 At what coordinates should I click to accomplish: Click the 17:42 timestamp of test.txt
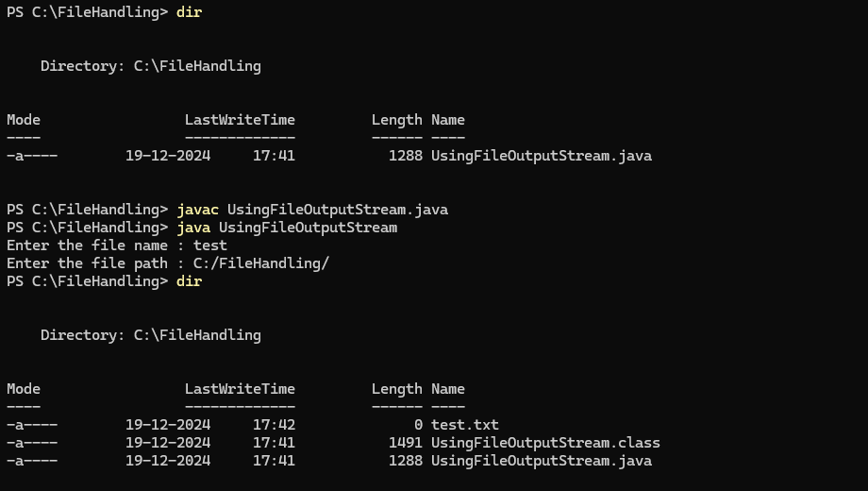point(274,425)
